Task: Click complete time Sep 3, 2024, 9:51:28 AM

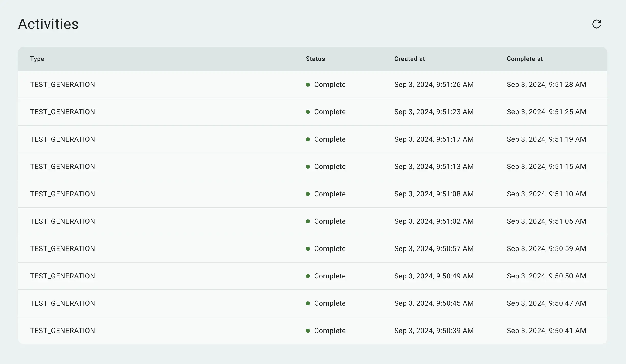Action: [546, 85]
